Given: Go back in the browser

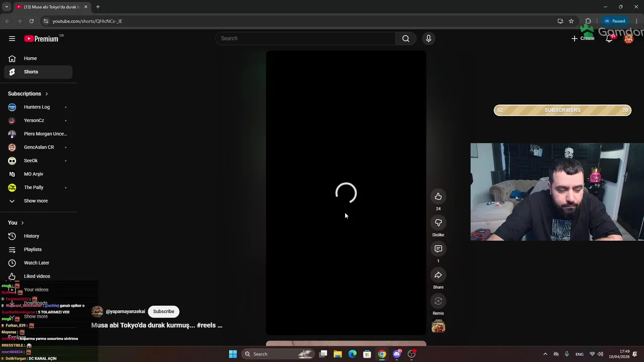Looking at the screenshot, I should [x=7, y=21].
